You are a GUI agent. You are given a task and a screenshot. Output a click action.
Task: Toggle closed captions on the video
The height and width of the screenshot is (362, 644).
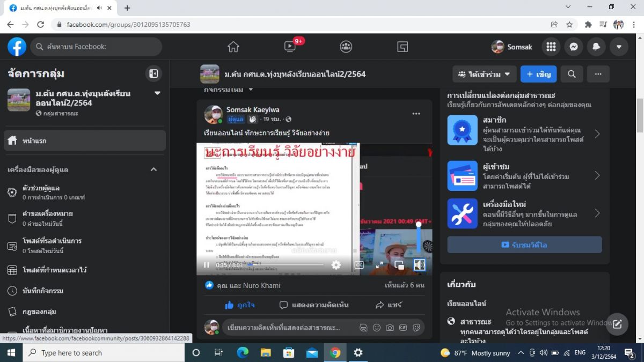[x=359, y=265]
